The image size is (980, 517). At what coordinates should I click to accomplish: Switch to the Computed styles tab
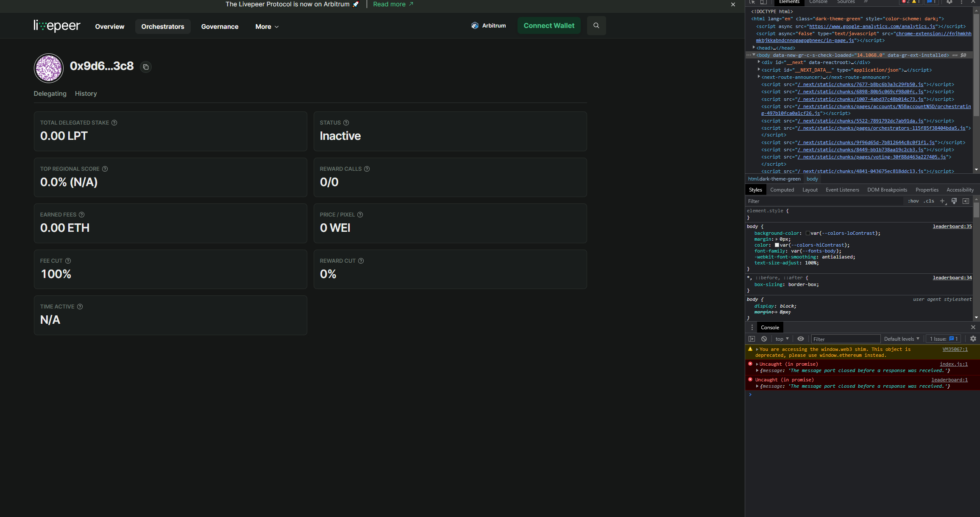click(x=782, y=189)
